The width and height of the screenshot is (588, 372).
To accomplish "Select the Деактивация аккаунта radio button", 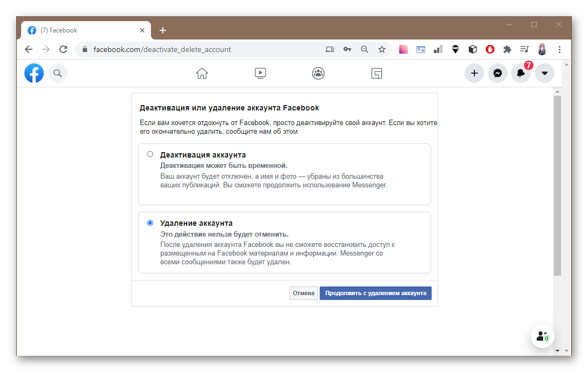I will tap(150, 154).
